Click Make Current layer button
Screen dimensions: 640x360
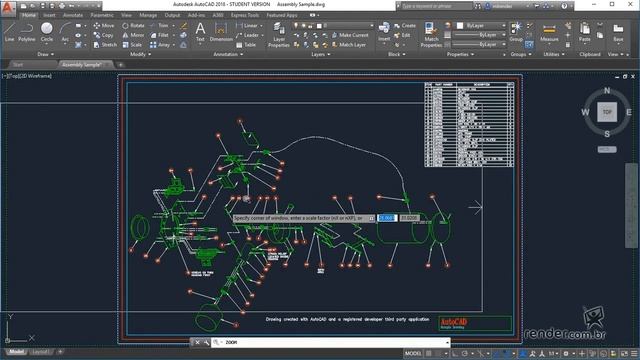pos(350,35)
